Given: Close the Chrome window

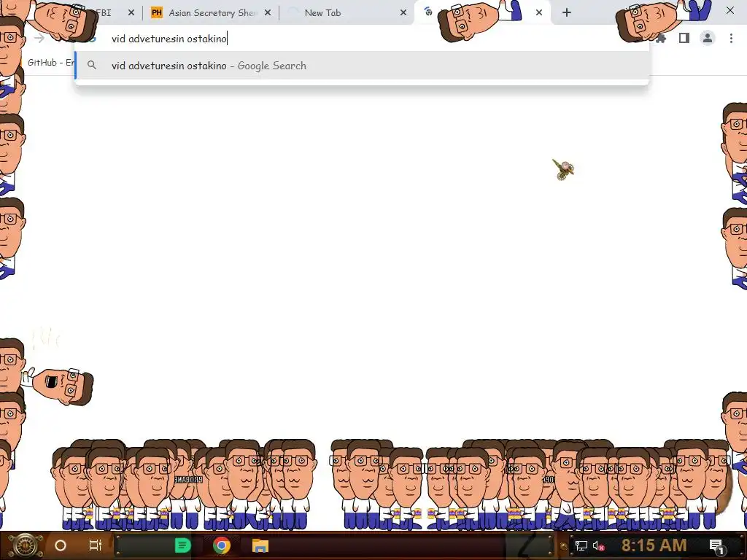Looking at the screenshot, I should (729, 10).
